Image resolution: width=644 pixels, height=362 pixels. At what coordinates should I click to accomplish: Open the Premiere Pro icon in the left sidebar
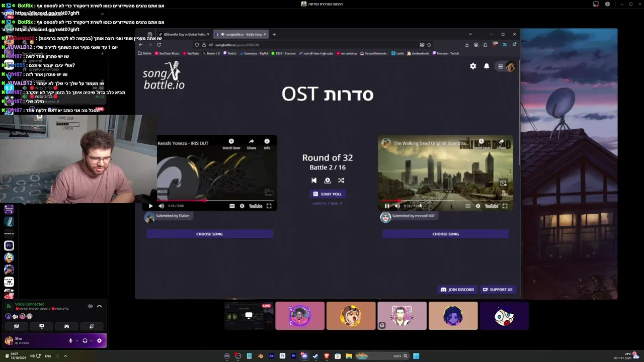point(9,245)
